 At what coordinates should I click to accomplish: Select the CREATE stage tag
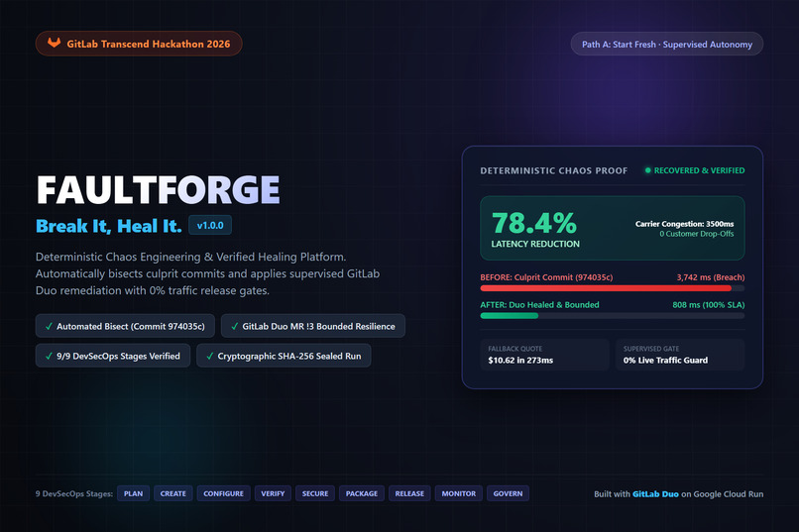click(173, 493)
